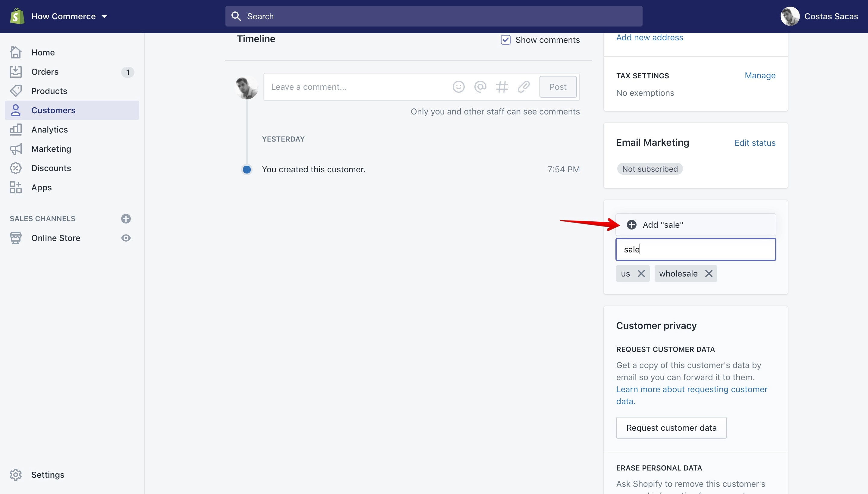The height and width of the screenshot is (494, 868).
Task: Click the Orders count badge
Action: (x=127, y=72)
